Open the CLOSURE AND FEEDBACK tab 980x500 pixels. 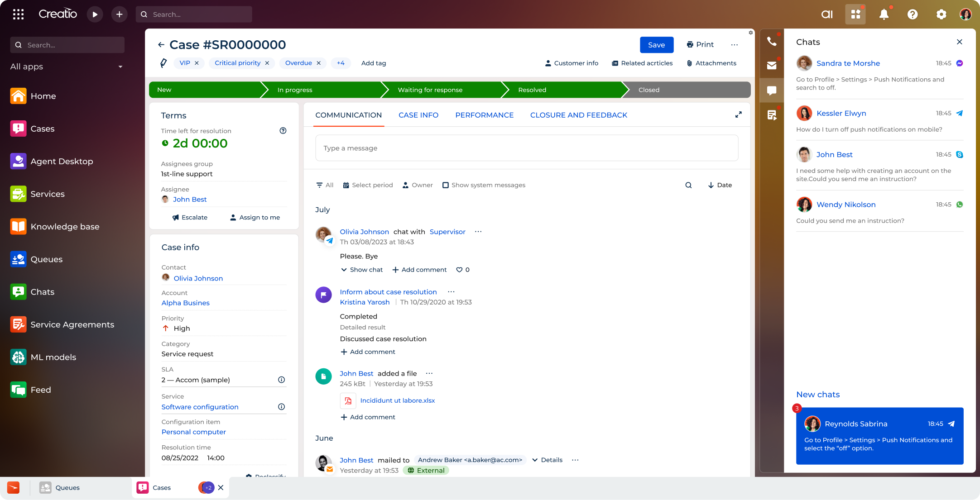pos(578,115)
